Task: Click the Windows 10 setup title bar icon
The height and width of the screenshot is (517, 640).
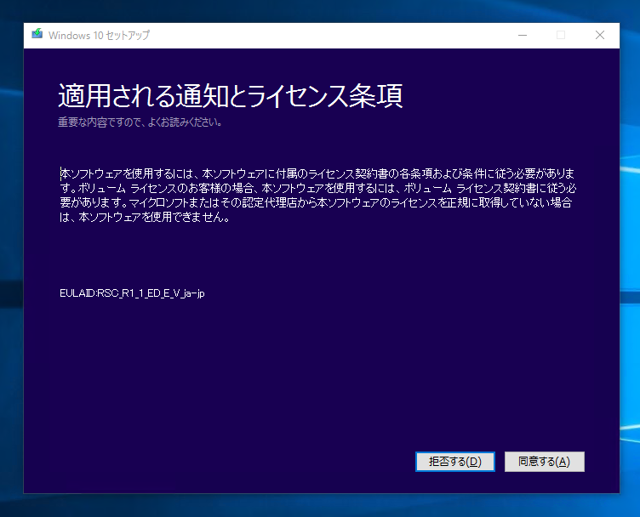Action: pos(37,34)
